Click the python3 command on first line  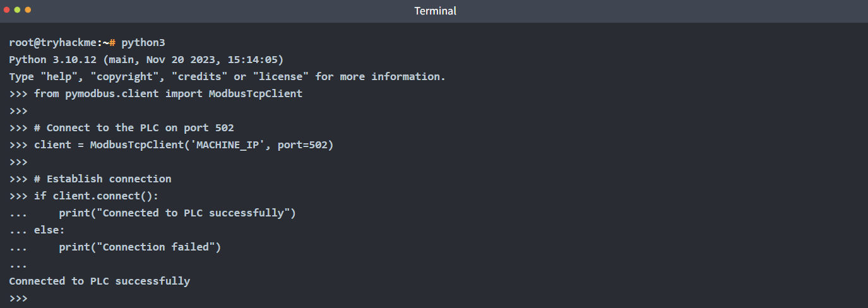pyautogui.click(x=143, y=42)
